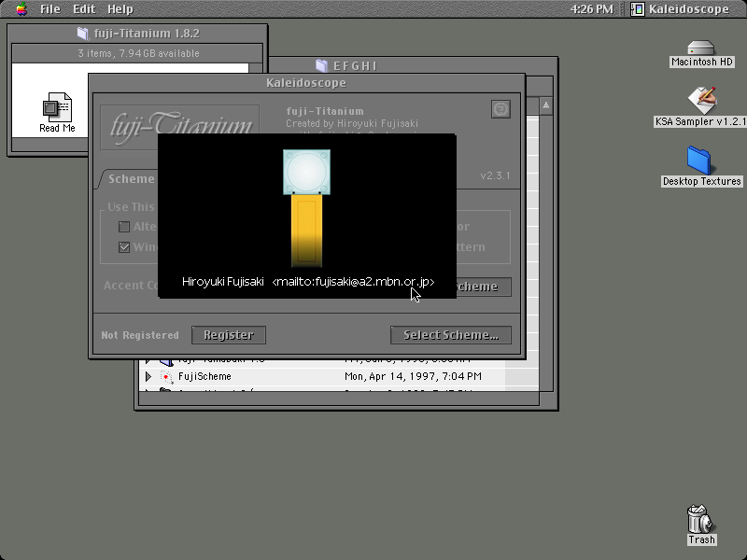Open the File menu
Viewport: 747px width, 560px height.
50,9
